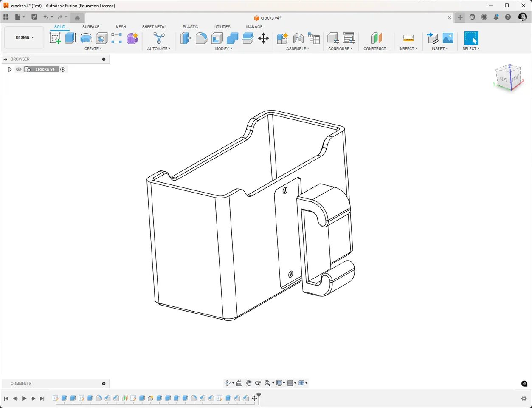The width and height of the screenshot is (532, 408).
Task: Switch to the UTILITIES tab
Action: (x=222, y=27)
